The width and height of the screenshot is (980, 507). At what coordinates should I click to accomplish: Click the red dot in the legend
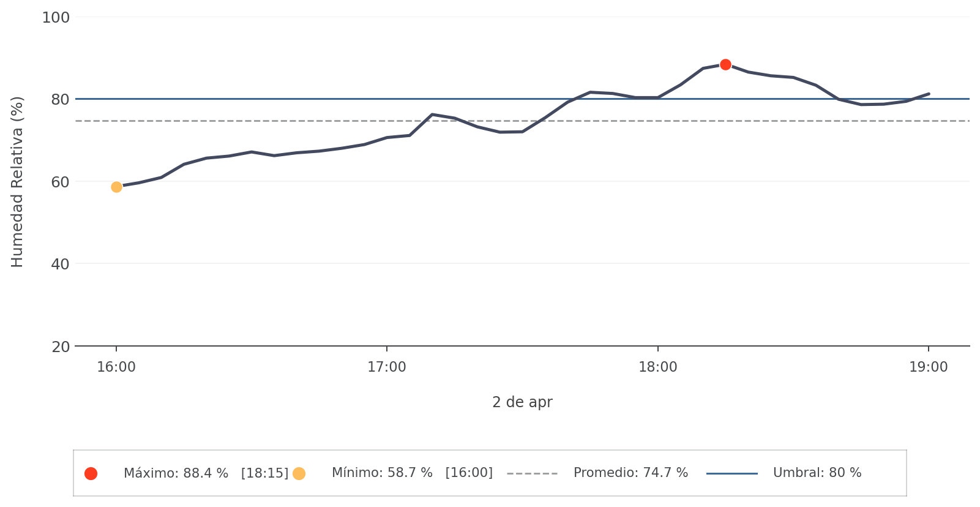(x=91, y=473)
